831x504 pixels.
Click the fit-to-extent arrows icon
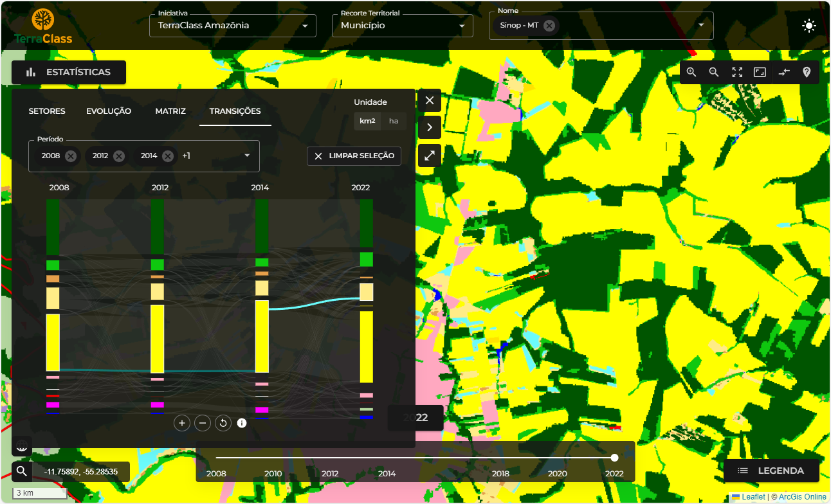pyautogui.click(x=737, y=73)
